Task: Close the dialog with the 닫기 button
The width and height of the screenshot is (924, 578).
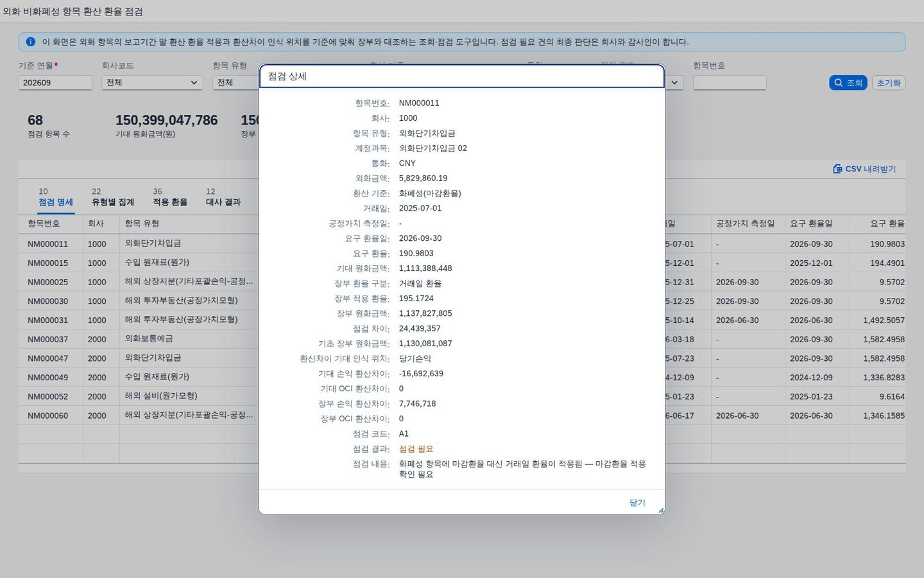Action: coord(637,502)
